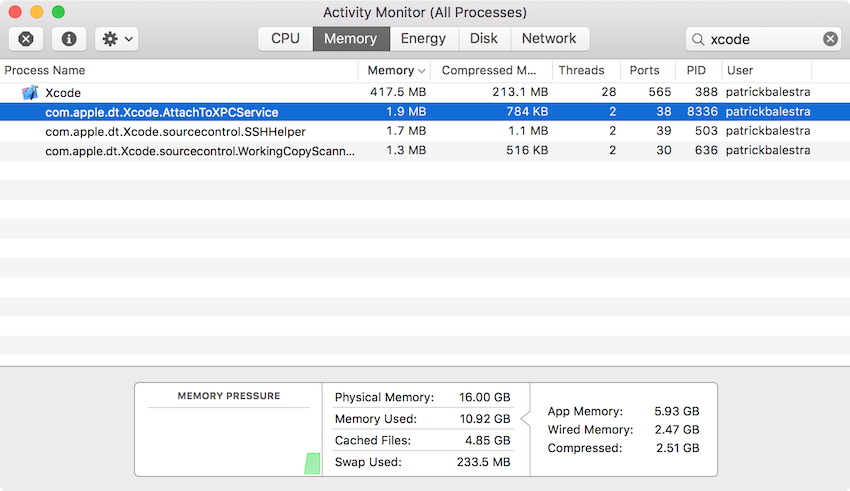Click the Physical Memory 16.00 GB value
The image size is (850, 491).
pos(485,397)
